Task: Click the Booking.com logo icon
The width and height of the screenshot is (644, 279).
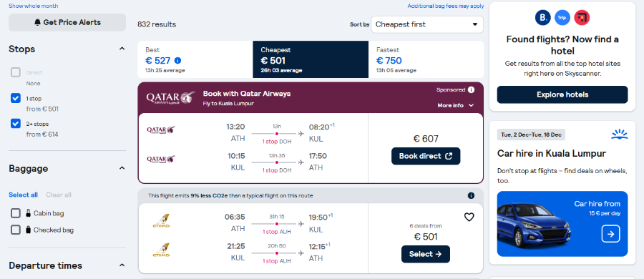Action: (542, 18)
